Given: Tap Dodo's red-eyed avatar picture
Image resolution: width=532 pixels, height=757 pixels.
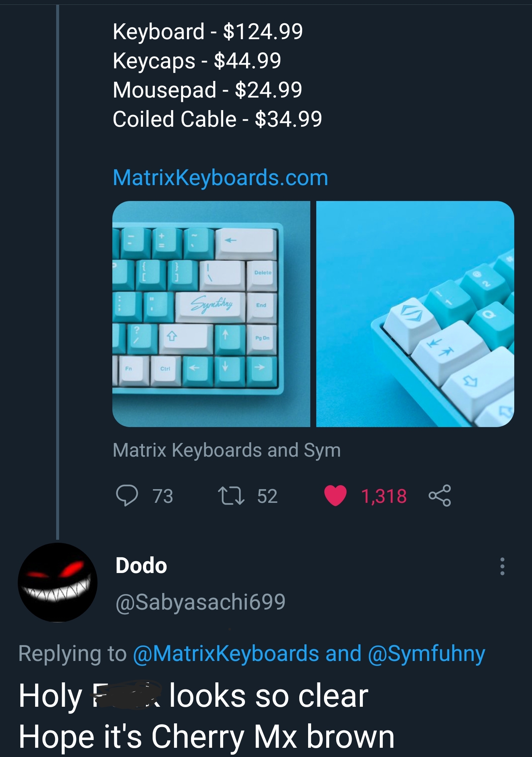Looking at the screenshot, I should click(58, 582).
